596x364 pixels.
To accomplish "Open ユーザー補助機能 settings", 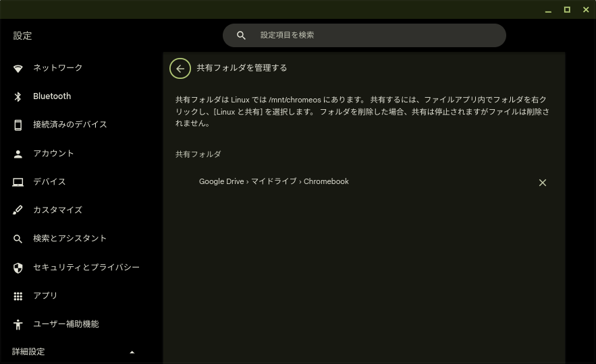I will click(65, 324).
